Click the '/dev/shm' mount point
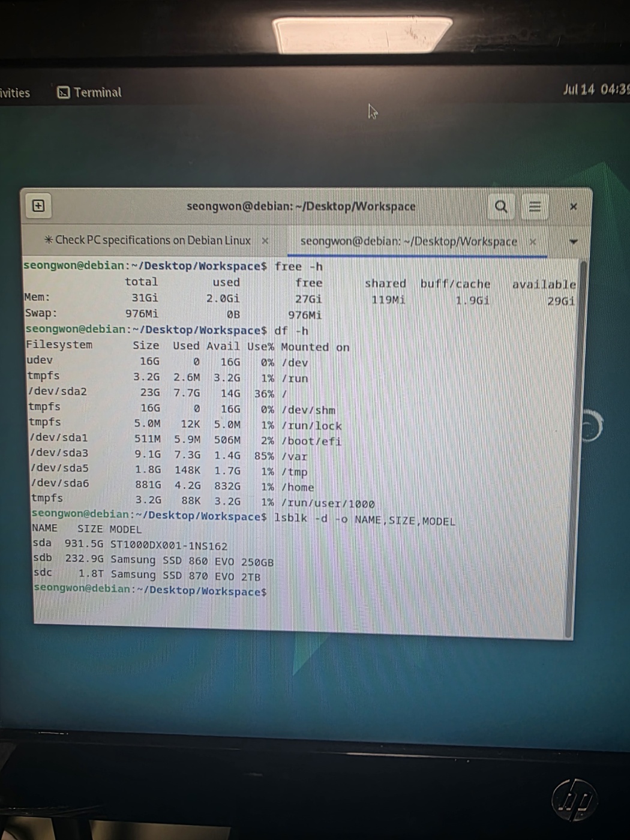630x840 pixels. click(308, 410)
